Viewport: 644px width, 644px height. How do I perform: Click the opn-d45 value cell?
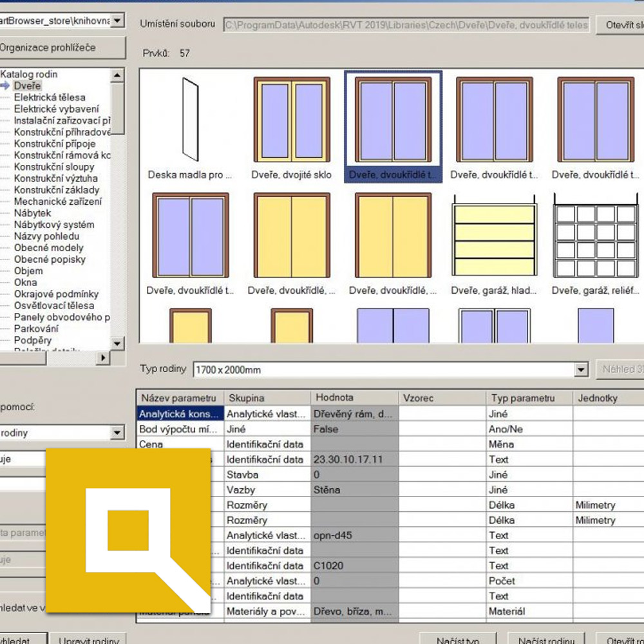click(354, 535)
